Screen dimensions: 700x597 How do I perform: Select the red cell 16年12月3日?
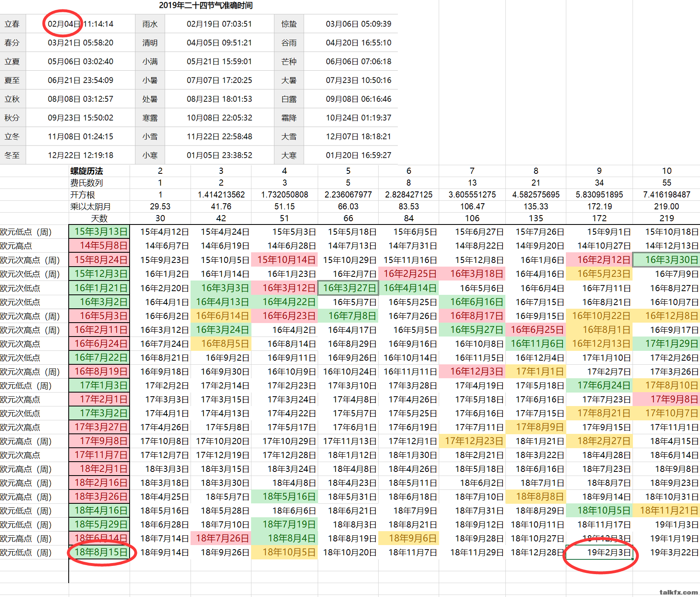[x=472, y=371]
